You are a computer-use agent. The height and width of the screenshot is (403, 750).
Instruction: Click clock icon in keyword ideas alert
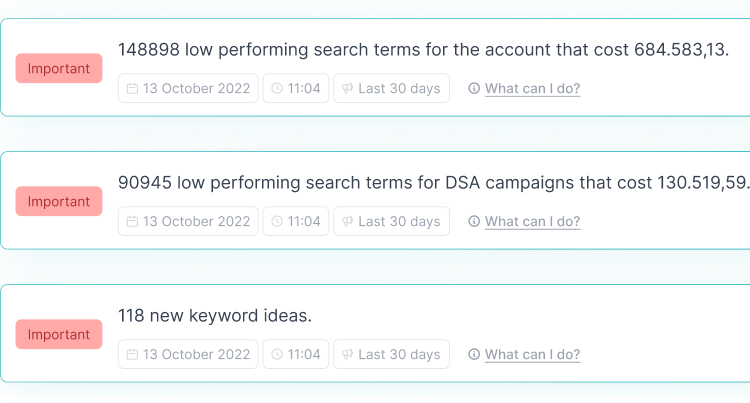277,354
